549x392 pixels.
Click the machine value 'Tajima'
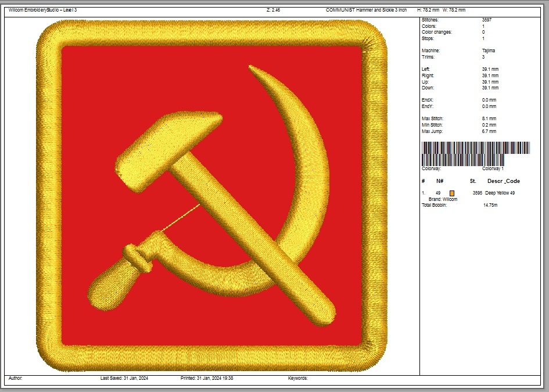coord(489,51)
